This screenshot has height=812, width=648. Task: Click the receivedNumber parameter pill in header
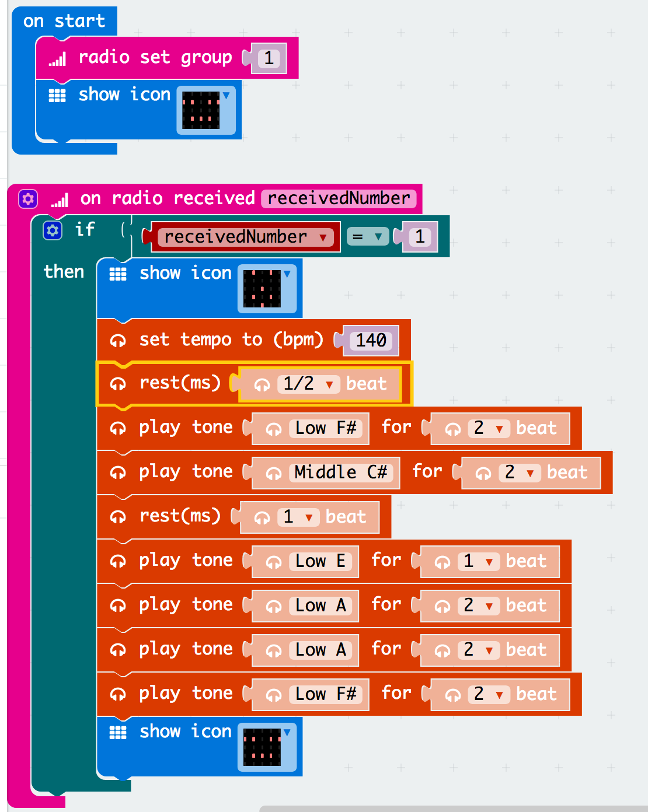pos(339,199)
